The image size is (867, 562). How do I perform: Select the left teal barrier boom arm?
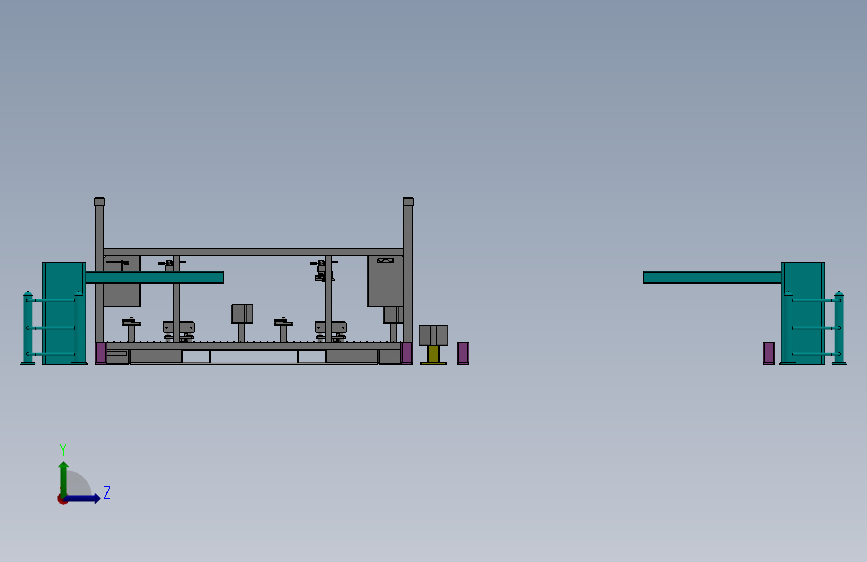point(155,277)
